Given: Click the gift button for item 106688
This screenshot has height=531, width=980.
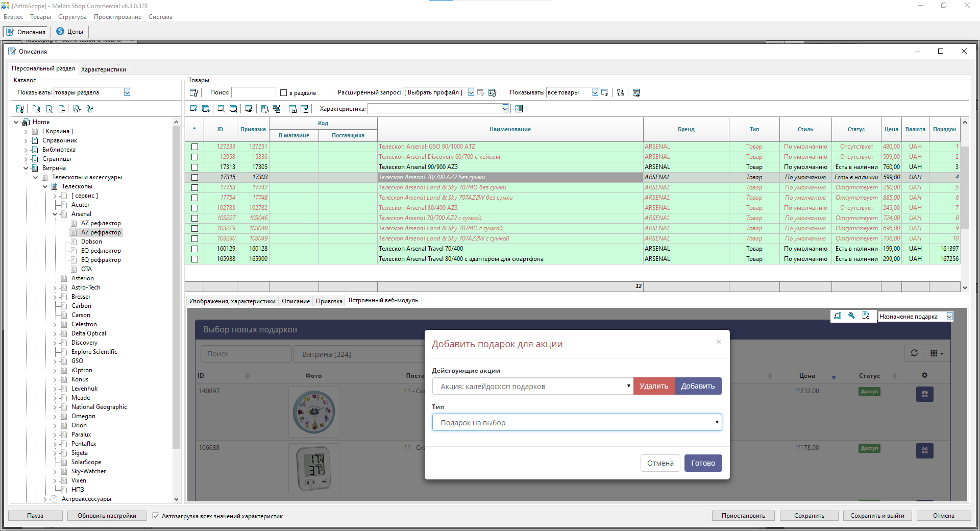Looking at the screenshot, I should pyautogui.click(x=925, y=451).
